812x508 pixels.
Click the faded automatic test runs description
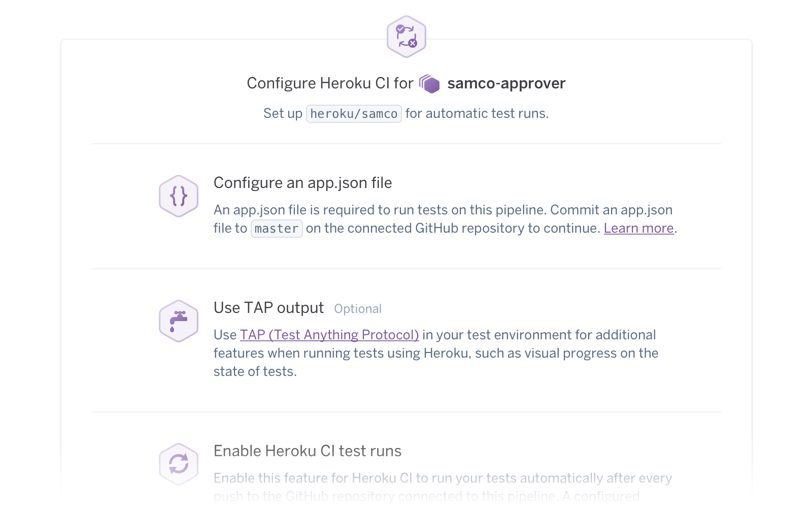[x=442, y=479]
